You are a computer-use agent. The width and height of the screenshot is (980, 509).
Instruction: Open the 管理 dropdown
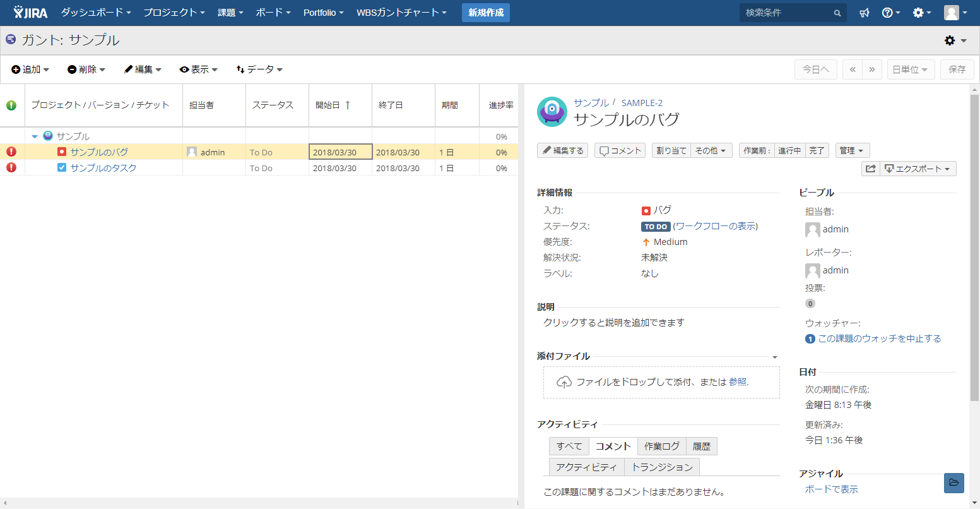pyautogui.click(x=853, y=150)
